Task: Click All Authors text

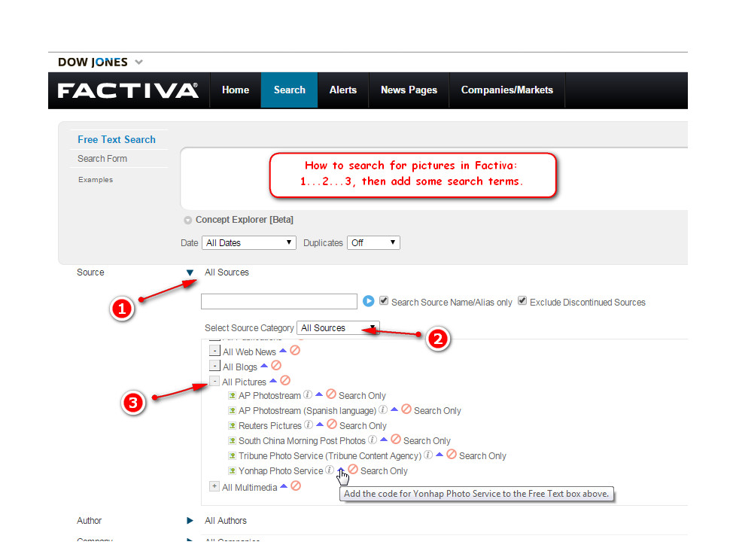Action: (225, 520)
